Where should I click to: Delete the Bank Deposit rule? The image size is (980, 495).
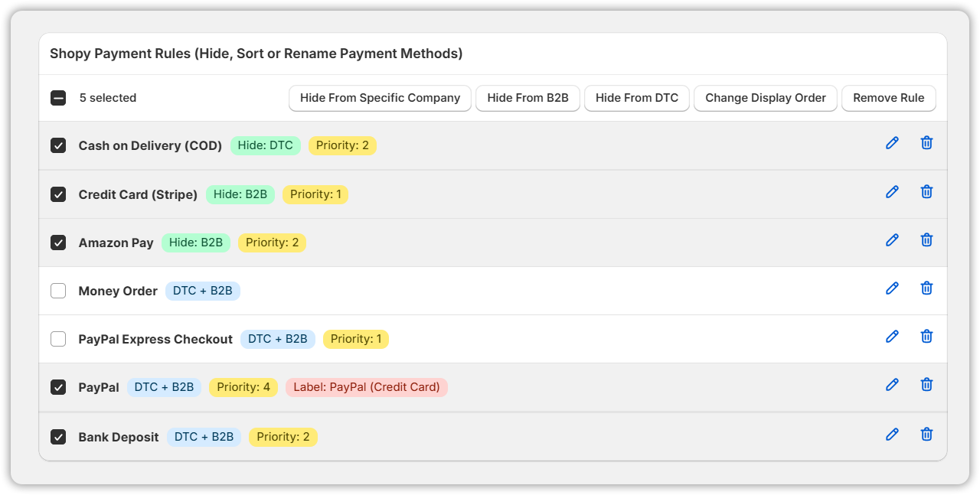coord(926,434)
